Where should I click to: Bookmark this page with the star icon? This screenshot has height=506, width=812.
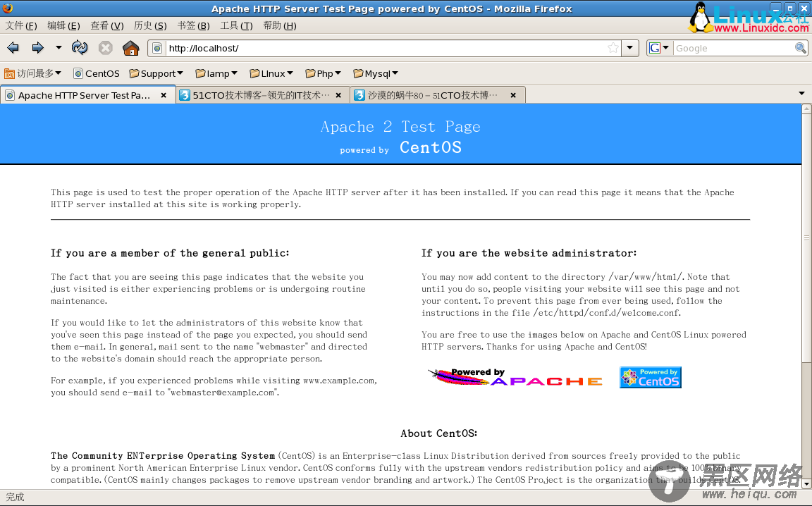click(x=613, y=48)
